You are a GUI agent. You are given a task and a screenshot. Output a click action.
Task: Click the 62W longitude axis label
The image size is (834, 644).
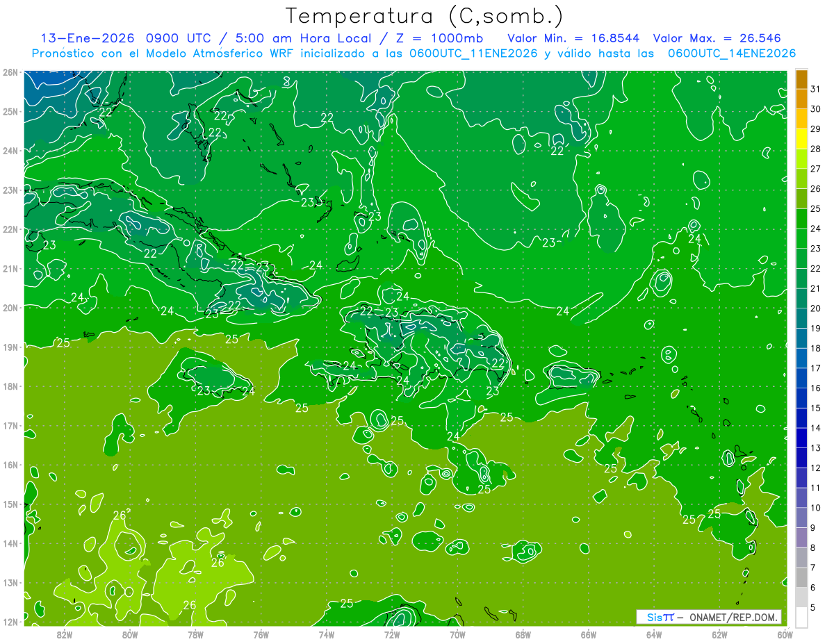[x=719, y=634]
